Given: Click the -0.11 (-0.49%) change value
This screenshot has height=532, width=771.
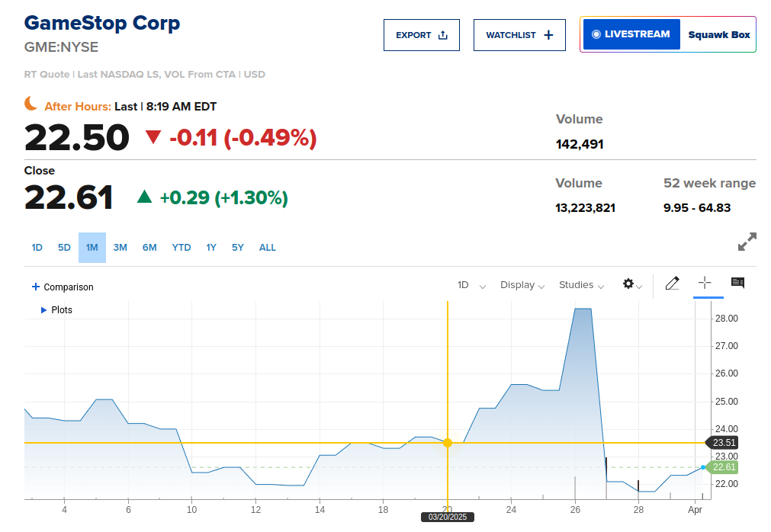Looking at the screenshot, I should pyautogui.click(x=243, y=137).
